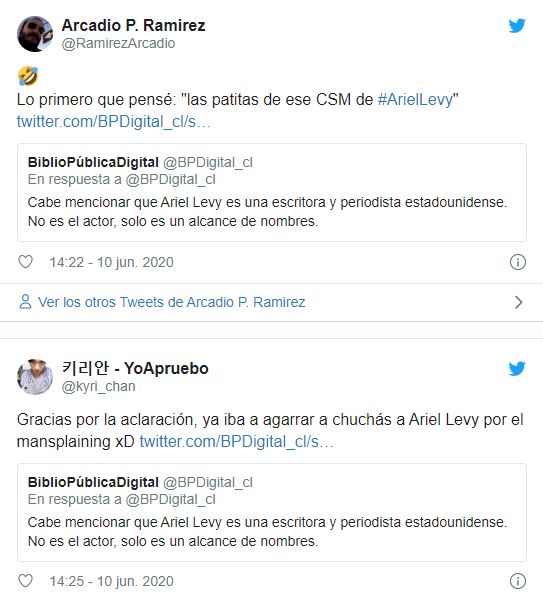Click the person icon beside Ver los otros Tweets
The width and height of the screenshot is (543, 599).
tap(25, 302)
